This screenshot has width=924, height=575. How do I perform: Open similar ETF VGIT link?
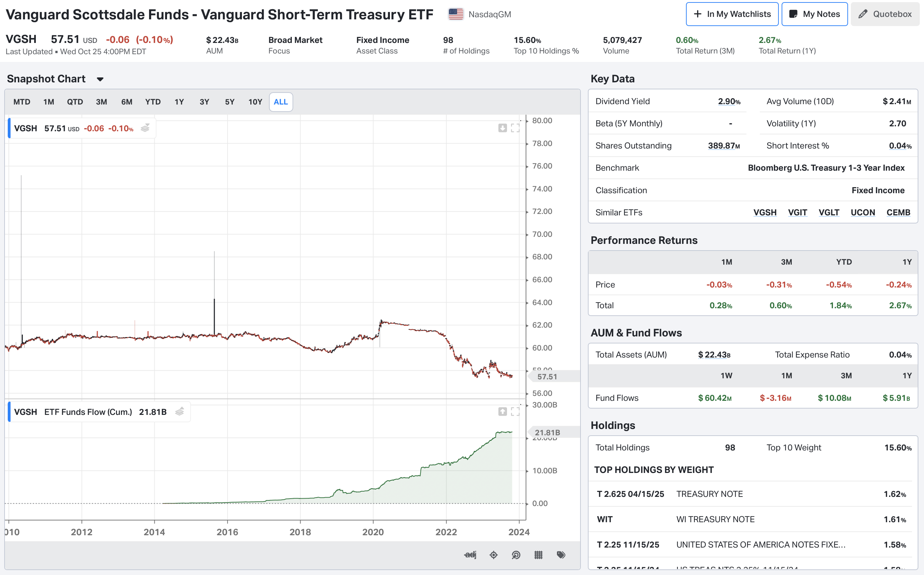click(x=797, y=212)
